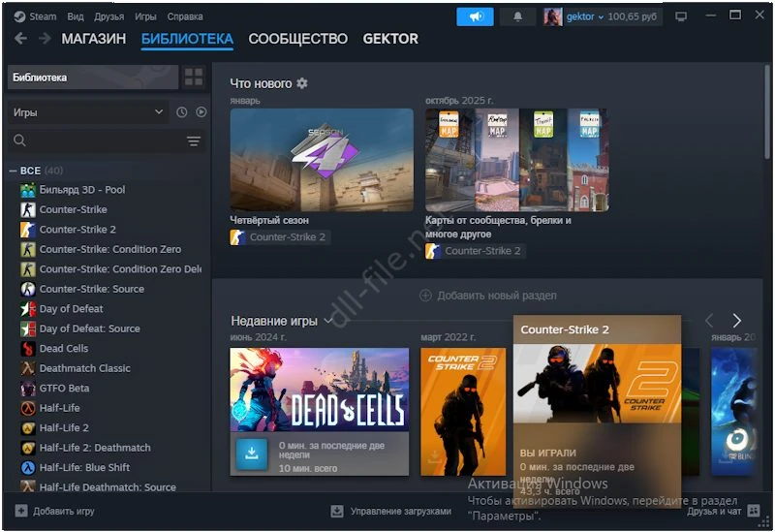Click the Steam logo icon in menu bar
The image size is (775, 532).
pos(19,16)
